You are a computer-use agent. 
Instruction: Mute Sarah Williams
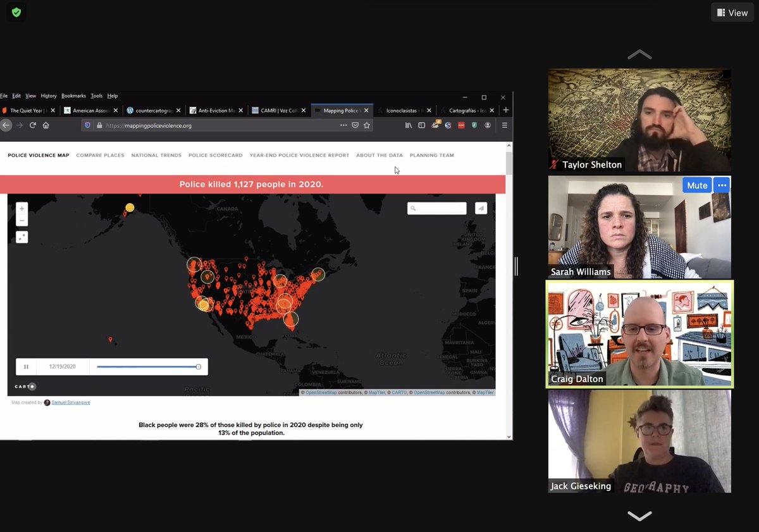click(x=697, y=185)
